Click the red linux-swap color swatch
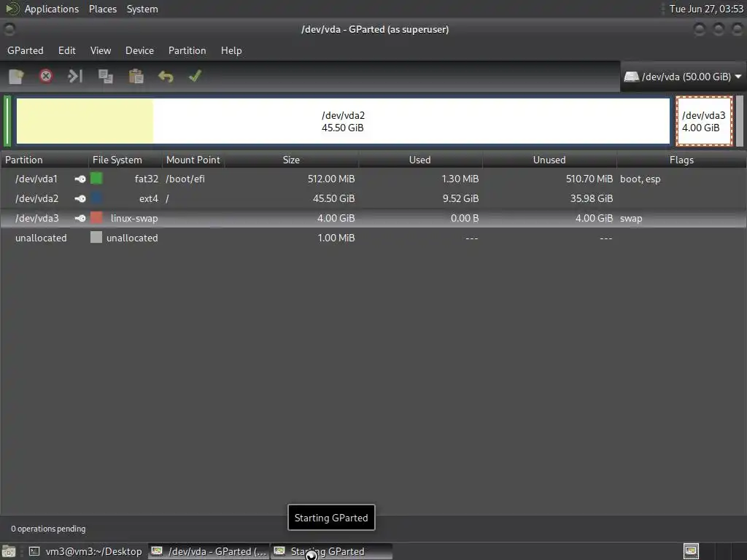This screenshot has width=747, height=560. pyautogui.click(x=96, y=217)
